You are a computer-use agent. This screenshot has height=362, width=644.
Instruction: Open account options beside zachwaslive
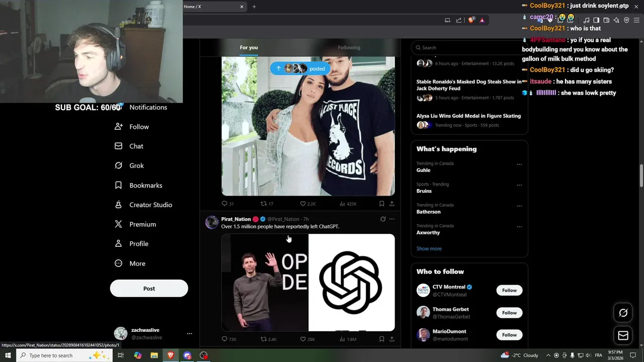coord(189,333)
